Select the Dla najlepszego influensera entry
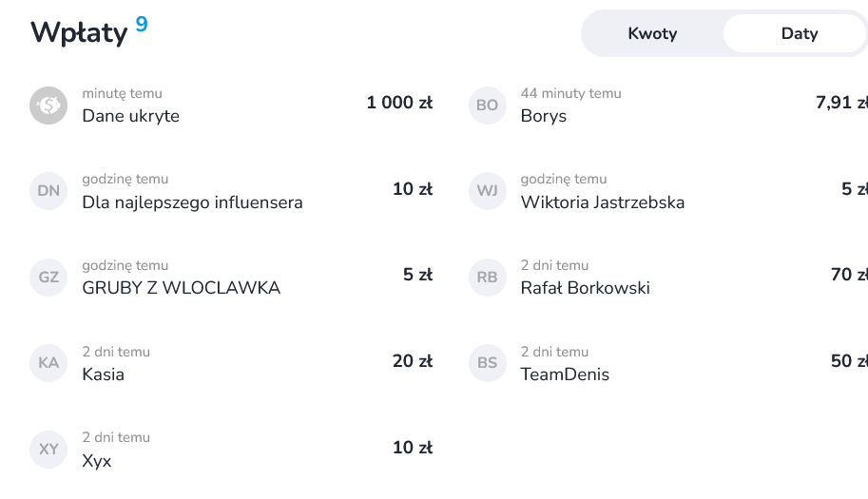The width and height of the screenshot is (868, 499). click(x=192, y=202)
